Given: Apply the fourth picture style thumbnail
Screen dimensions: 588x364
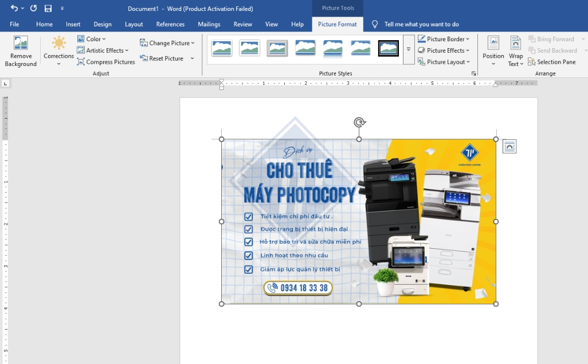Looking at the screenshot, I should (x=305, y=48).
